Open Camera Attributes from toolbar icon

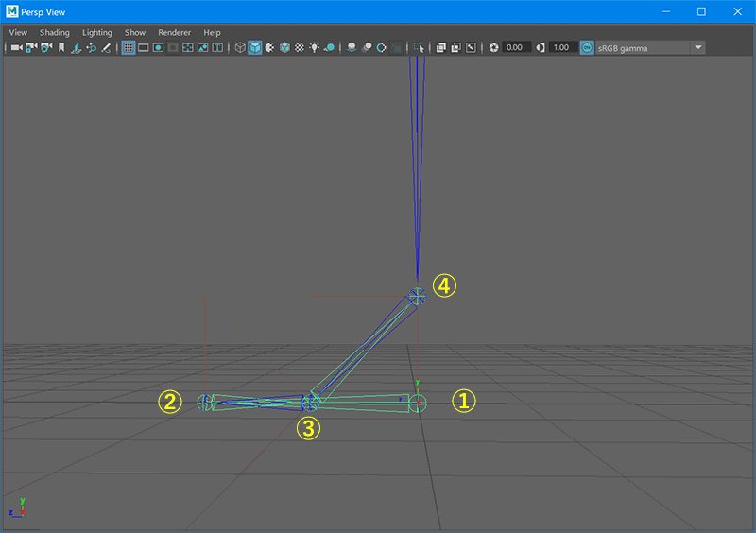coord(46,47)
